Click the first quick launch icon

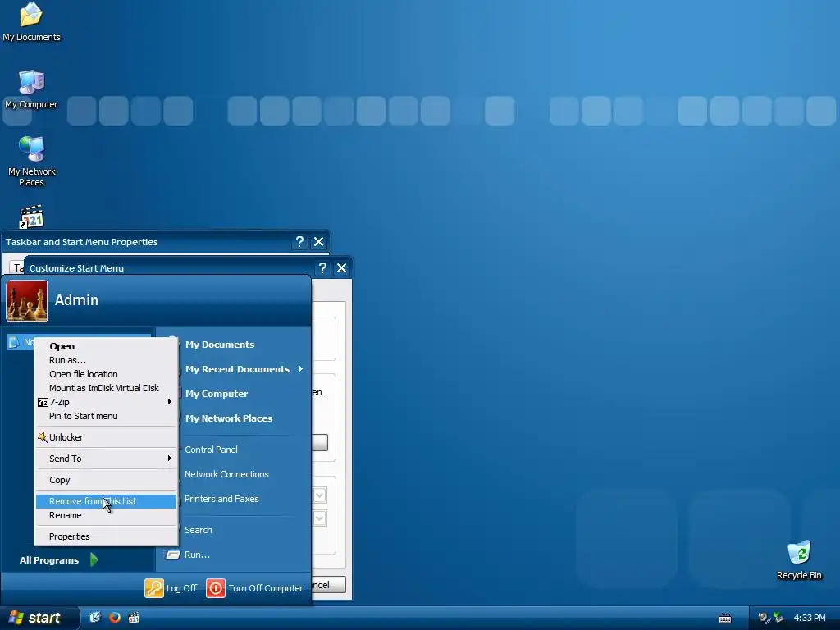[x=95, y=618]
